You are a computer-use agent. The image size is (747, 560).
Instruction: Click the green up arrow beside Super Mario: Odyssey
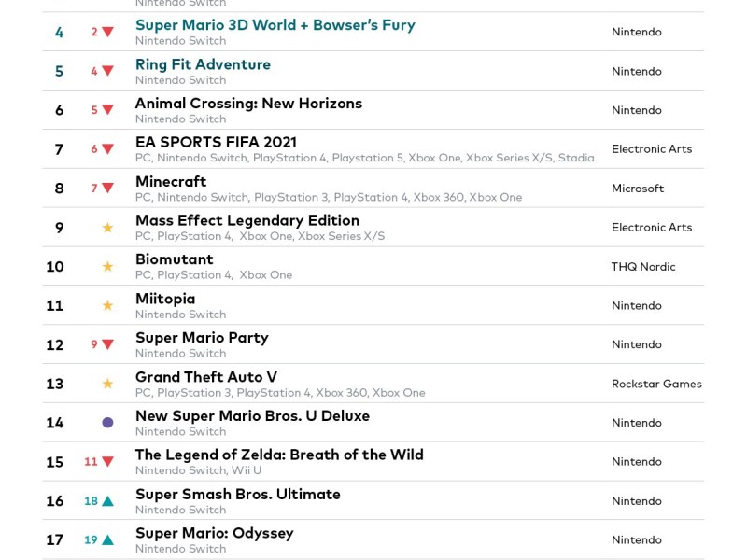click(x=107, y=540)
